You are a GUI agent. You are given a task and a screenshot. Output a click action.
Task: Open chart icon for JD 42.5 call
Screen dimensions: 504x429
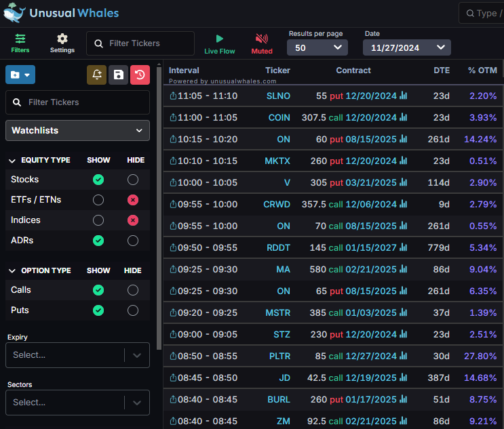click(404, 377)
